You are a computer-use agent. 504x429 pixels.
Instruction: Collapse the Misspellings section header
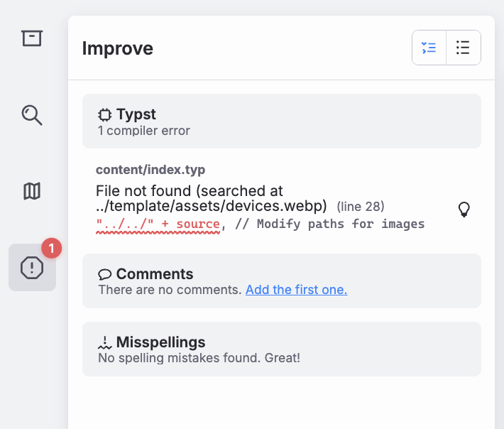(x=281, y=349)
